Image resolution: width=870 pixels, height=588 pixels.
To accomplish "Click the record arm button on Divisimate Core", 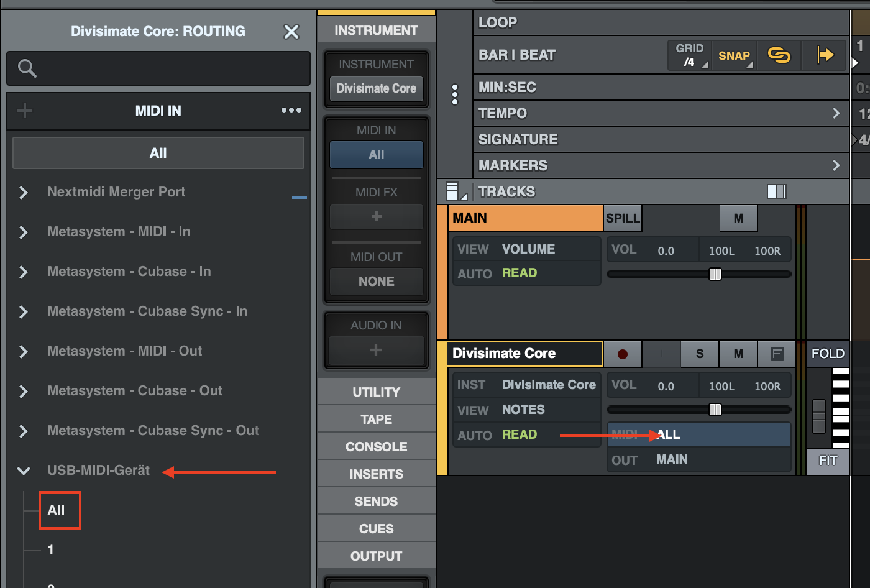I will coord(622,354).
